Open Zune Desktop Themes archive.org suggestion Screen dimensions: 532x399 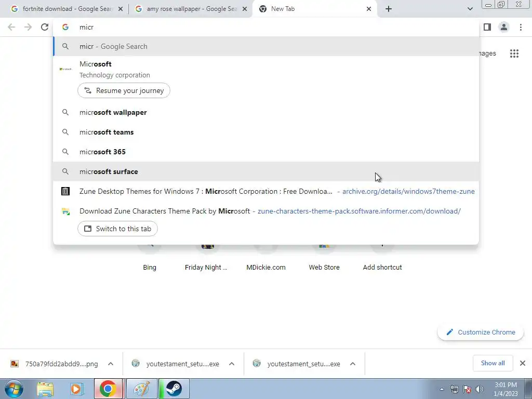click(x=266, y=191)
